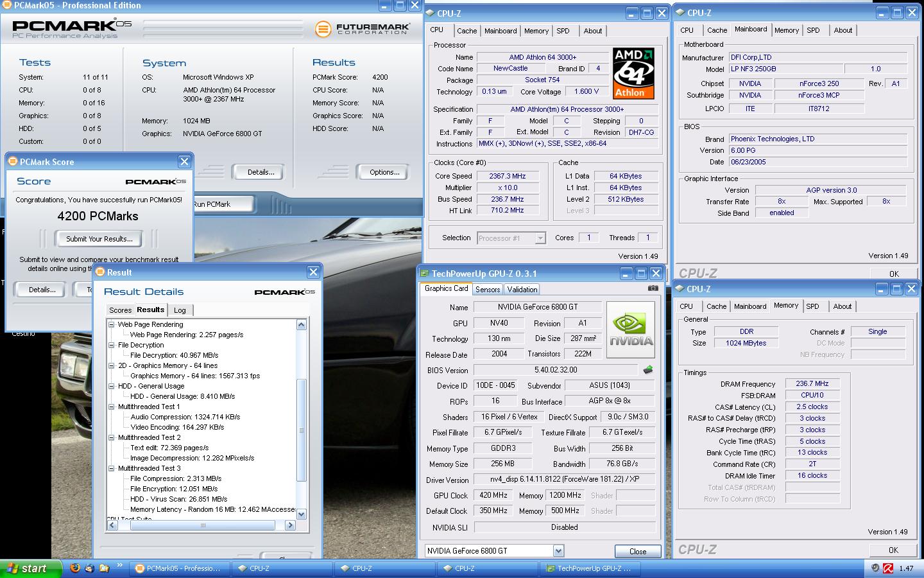Click the Core Speed value 2367.3 MHz
This screenshot has height=578, width=924.
508,176
